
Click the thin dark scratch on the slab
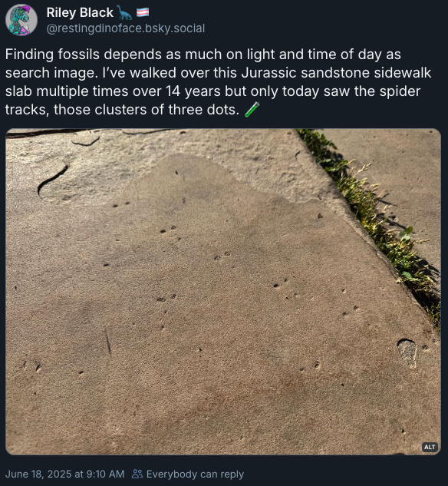107,342
